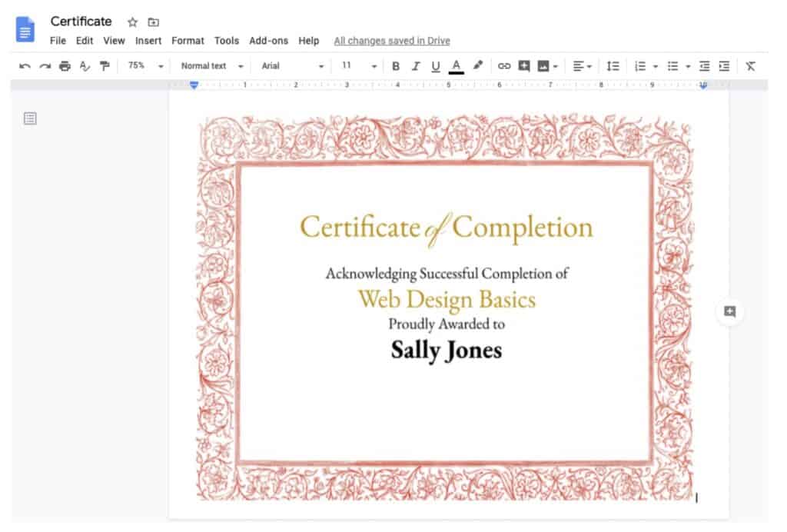The width and height of the screenshot is (787, 532).
Task: Click the left indent ruler marker
Action: pos(194,85)
